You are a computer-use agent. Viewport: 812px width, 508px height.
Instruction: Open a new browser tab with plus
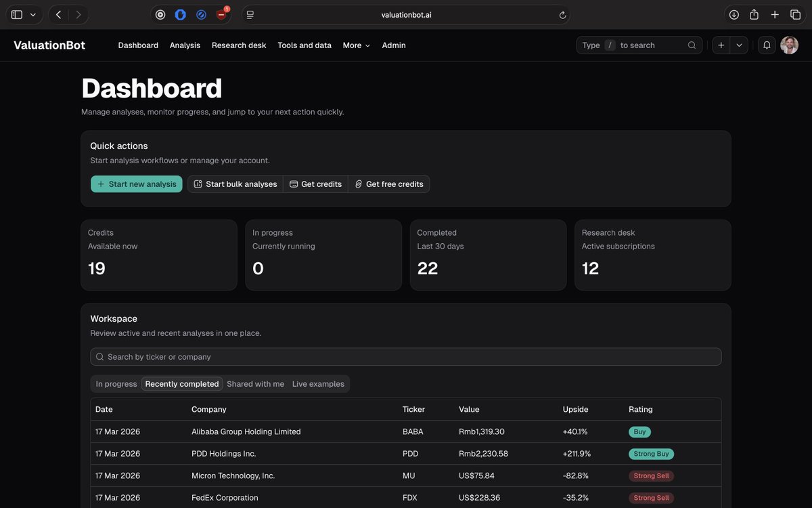click(x=775, y=14)
